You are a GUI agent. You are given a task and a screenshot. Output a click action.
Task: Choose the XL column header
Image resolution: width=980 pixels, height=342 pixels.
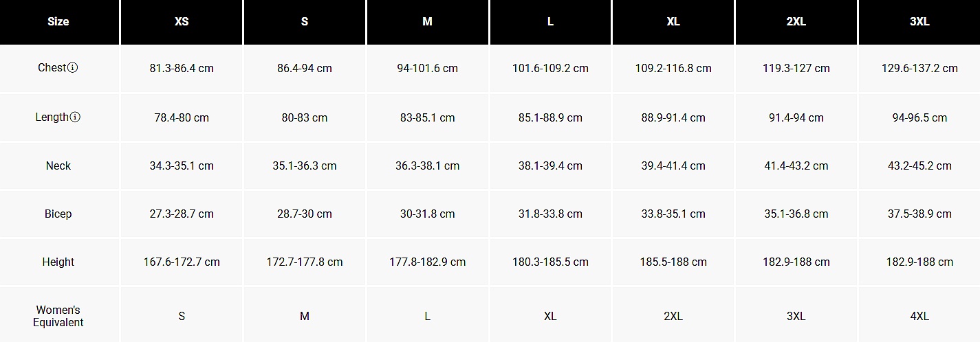(673, 22)
